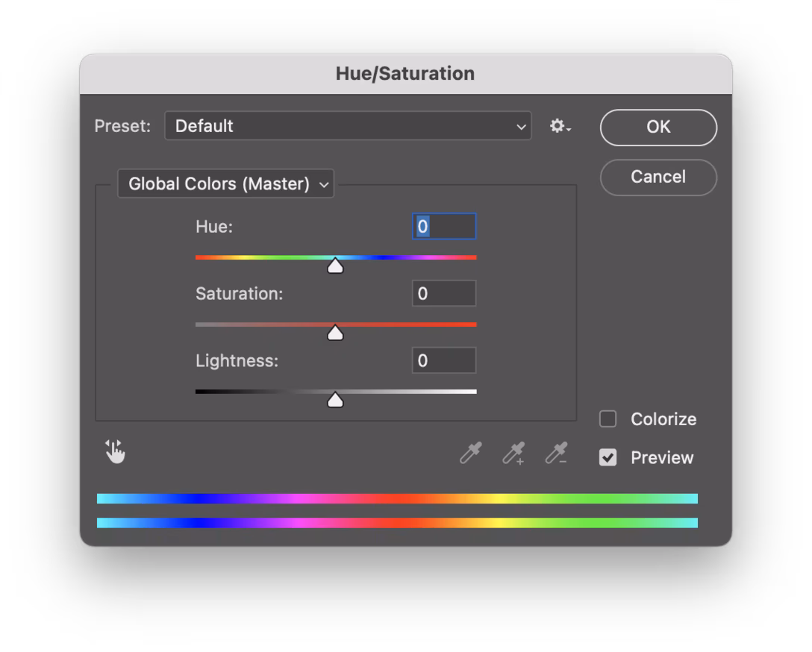Disable the Preview checkbox
The width and height of the screenshot is (812, 652).
tap(608, 457)
